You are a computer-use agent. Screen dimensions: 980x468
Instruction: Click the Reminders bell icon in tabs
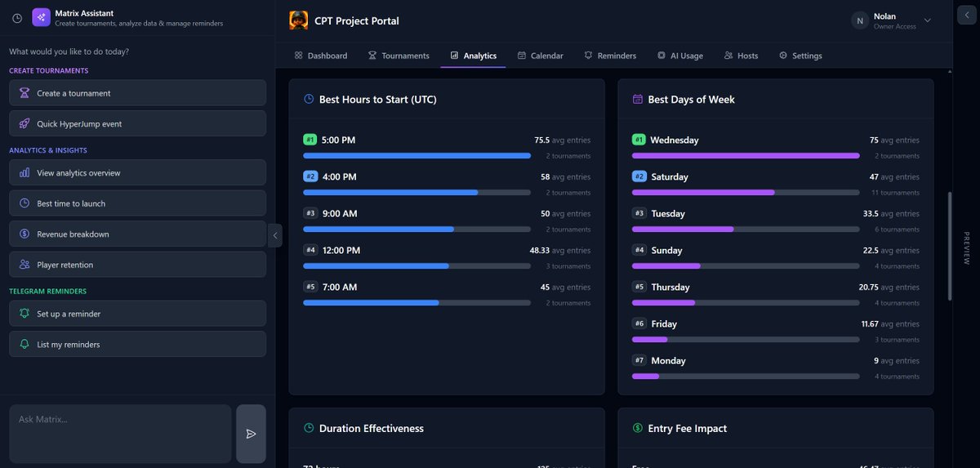(x=588, y=56)
